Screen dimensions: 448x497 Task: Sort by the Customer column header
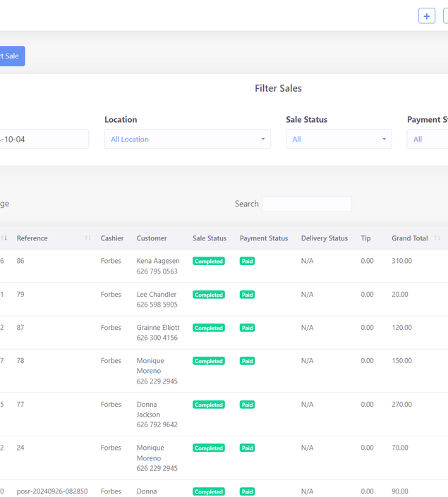(x=152, y=238)
